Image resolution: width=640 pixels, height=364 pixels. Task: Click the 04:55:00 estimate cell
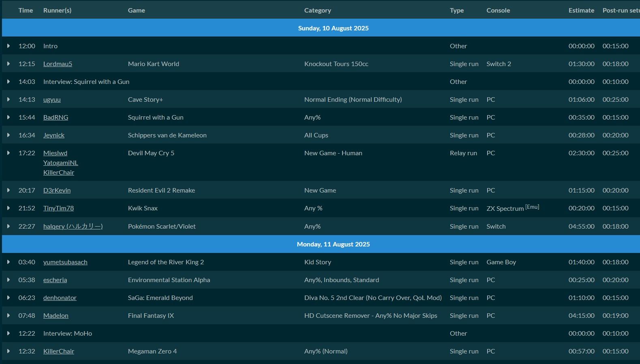581,226
